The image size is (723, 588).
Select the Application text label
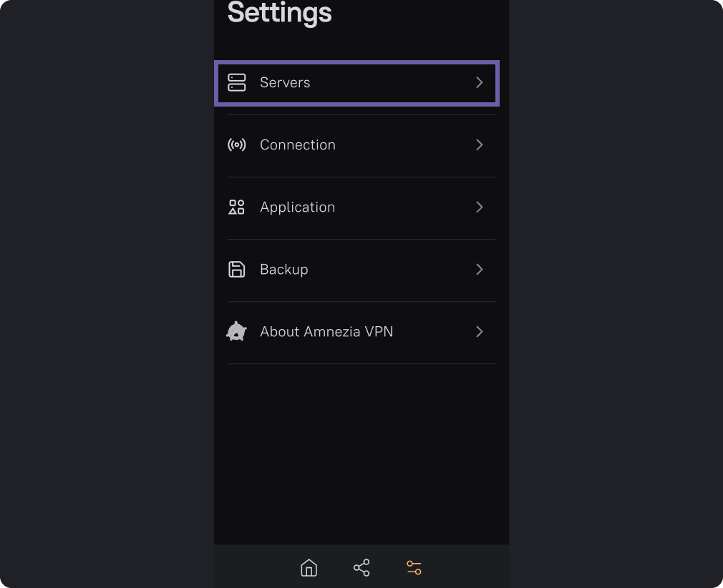tap(297, 207)
